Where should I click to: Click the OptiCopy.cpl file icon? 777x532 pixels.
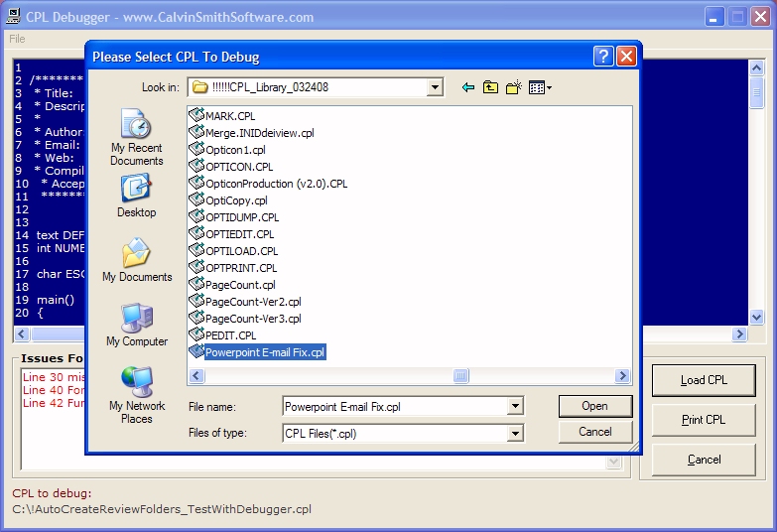coord(196,199)
